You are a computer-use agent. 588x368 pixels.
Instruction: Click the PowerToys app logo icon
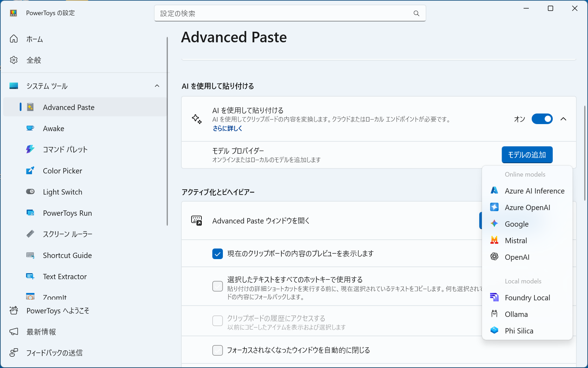point(13,13)
